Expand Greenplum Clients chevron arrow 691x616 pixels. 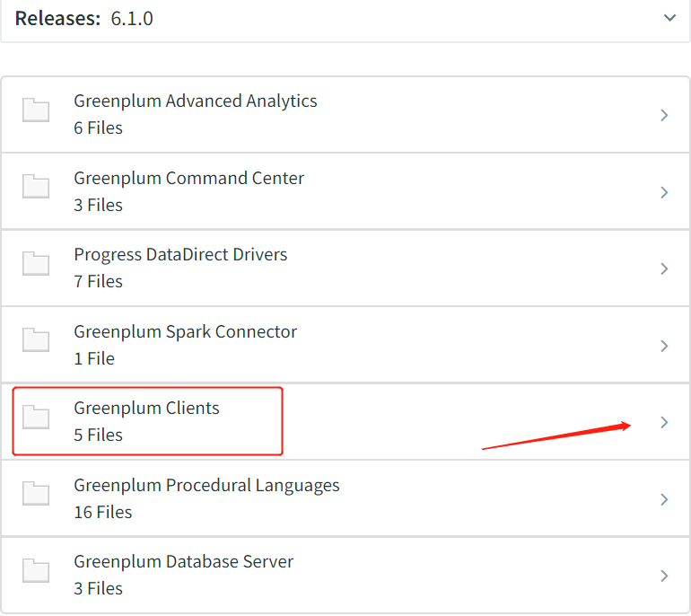[664, 422]
